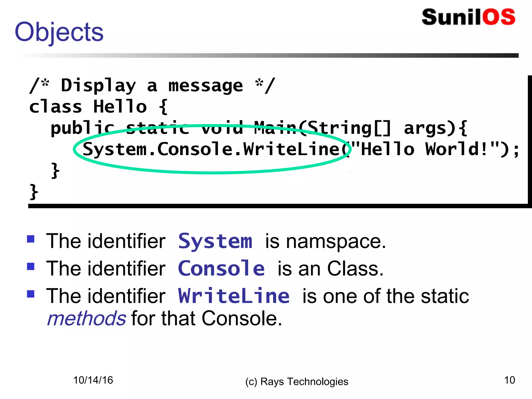Click the (c) Rays Technologies footer
The image size is (532, 399).
[x=297, y=382]
